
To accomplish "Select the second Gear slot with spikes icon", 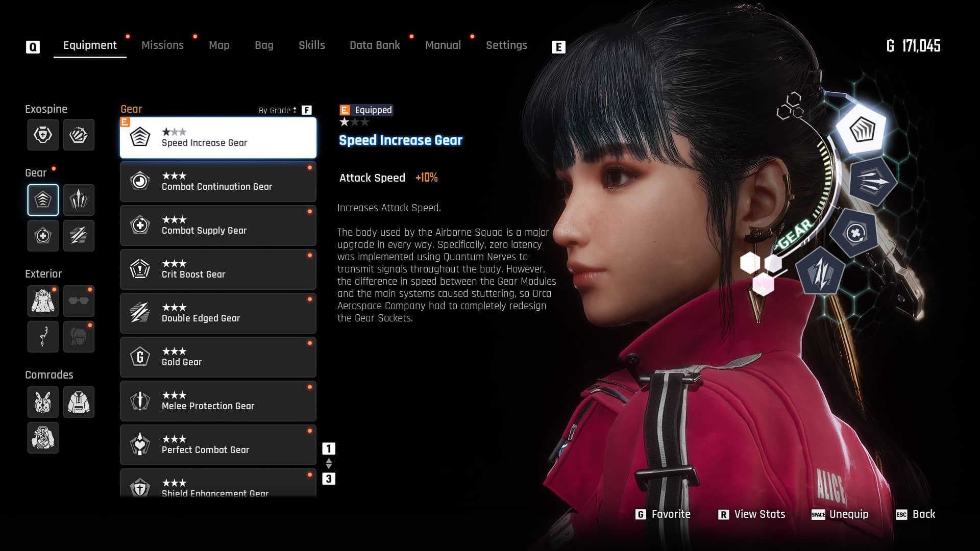I will pyautogui.click(x=79, y=200).
